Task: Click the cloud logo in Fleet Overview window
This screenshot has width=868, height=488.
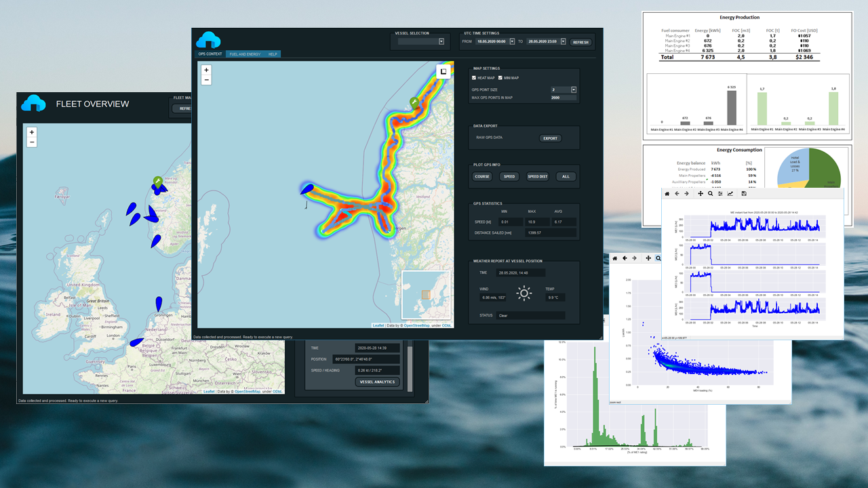Action: click(34, 103)
